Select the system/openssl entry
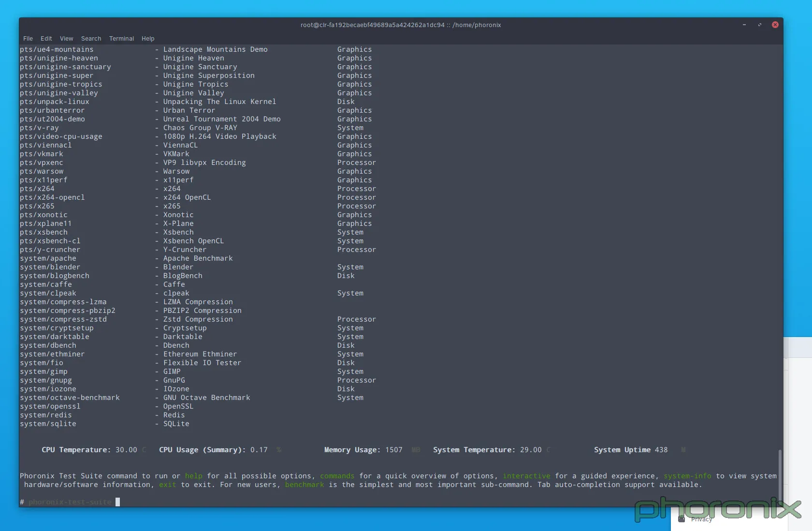This screenshot has width=812, height=531. pos(50,406)
